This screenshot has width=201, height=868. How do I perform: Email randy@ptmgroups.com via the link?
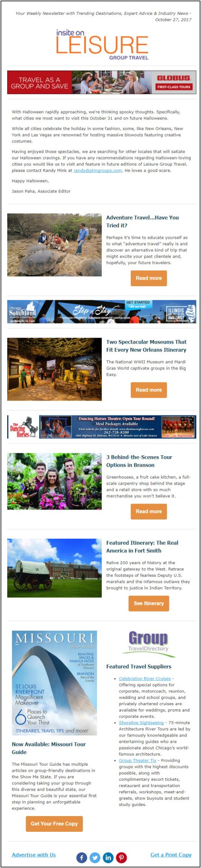(97, 170)
